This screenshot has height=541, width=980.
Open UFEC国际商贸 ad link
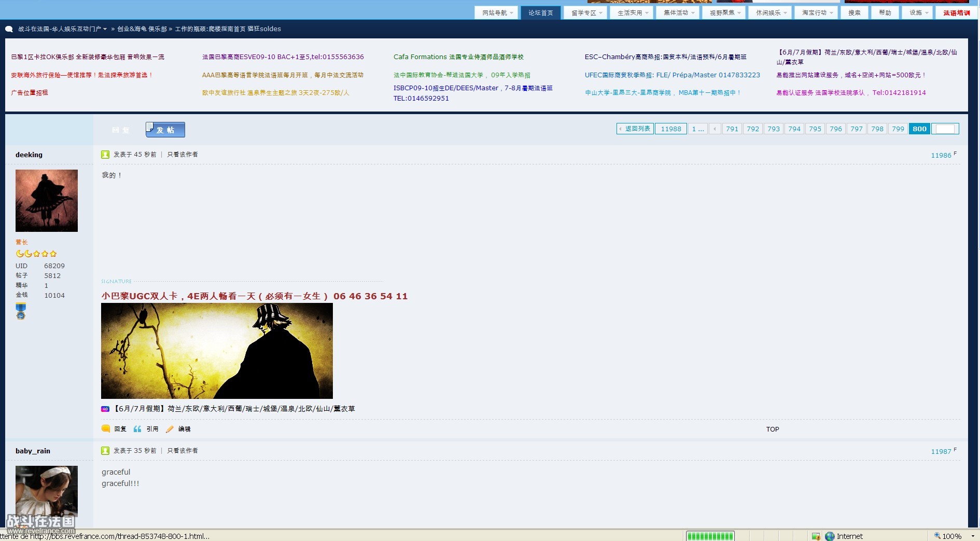coord(672,75)
